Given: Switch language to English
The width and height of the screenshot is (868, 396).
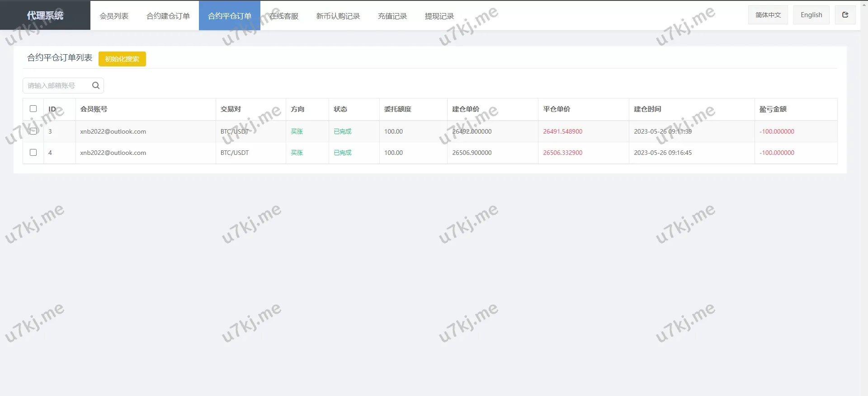Looking at the screenshot, I should (811, 15).
